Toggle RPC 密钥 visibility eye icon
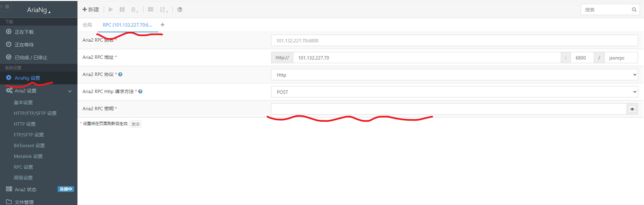This screenshot has width=644, height=205. 632,109
